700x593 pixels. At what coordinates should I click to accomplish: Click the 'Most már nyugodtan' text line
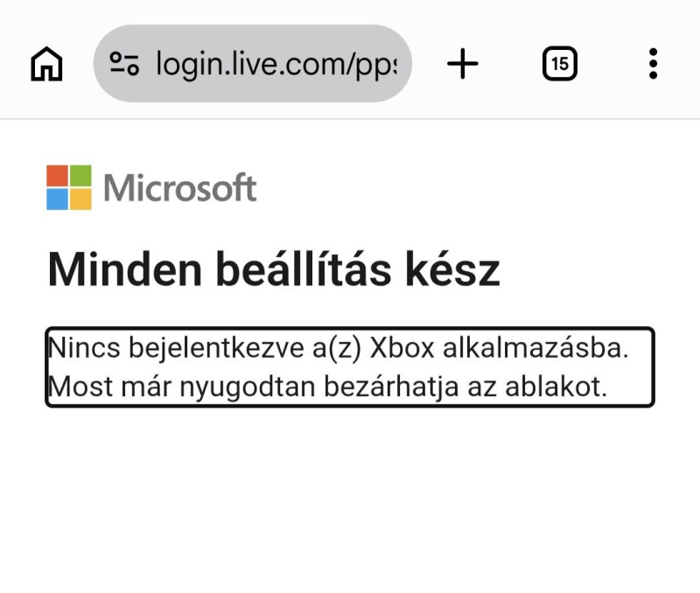[x=327, y=387]
